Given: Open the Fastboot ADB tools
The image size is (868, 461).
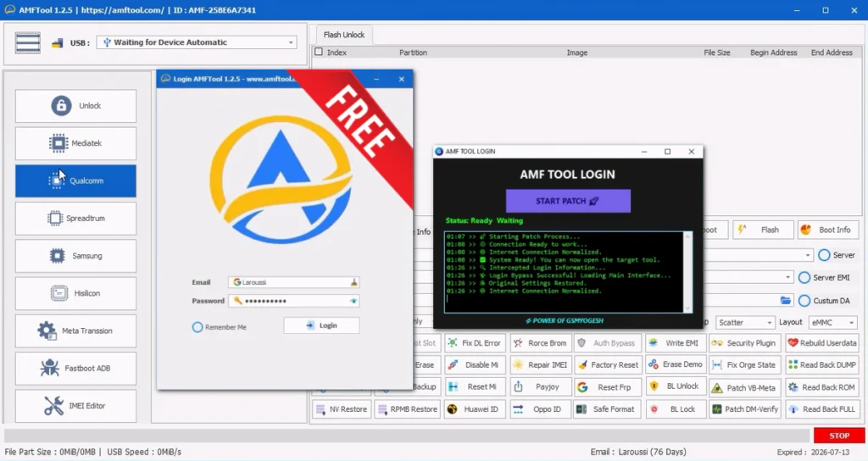Looking at the screenshot, I should coord(75,369).
